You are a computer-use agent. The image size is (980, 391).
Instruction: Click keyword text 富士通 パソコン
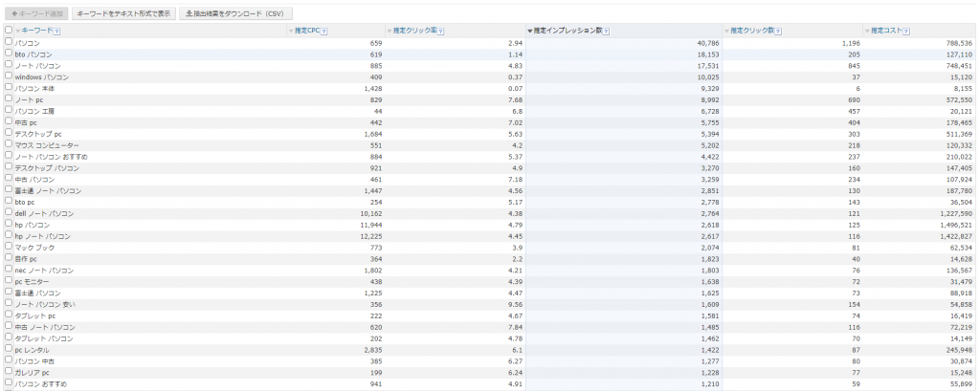point(37,293)
